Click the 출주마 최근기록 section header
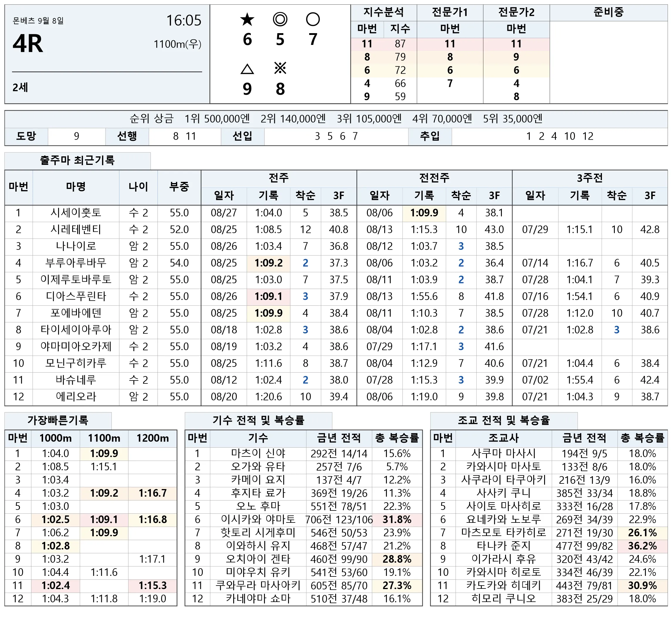The image size is (672, 619). 77,160
